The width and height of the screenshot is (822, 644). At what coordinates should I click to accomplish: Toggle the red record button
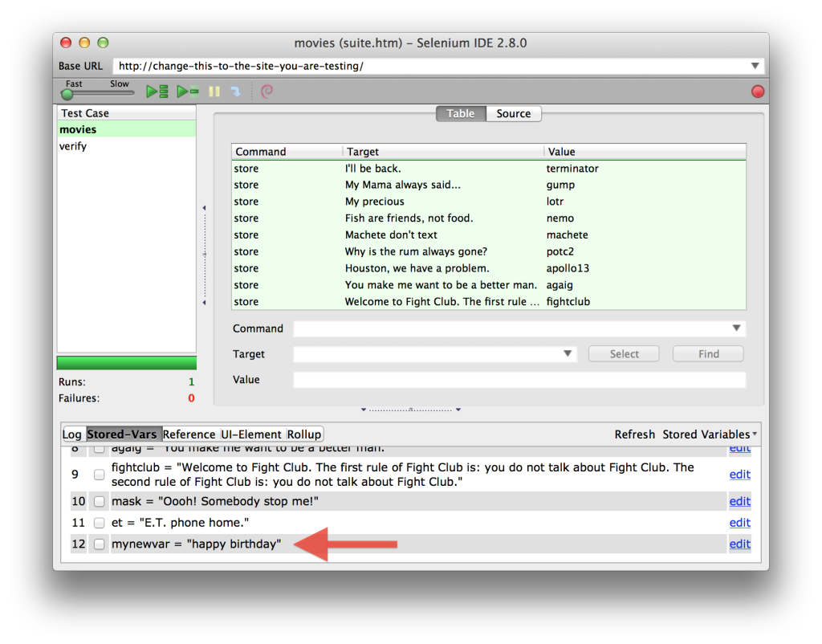click(758, 92)
